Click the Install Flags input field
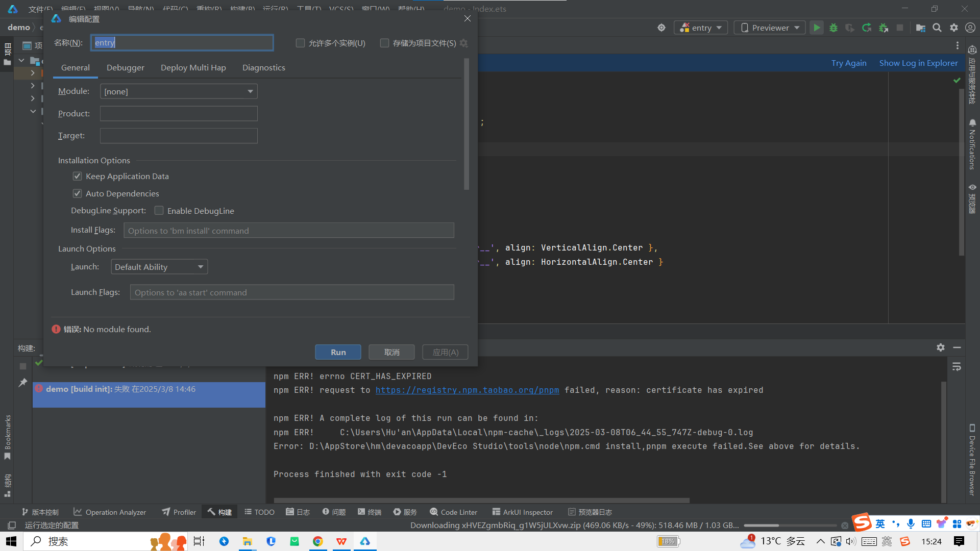The image size is (980, 551). [x=288, y=231]
